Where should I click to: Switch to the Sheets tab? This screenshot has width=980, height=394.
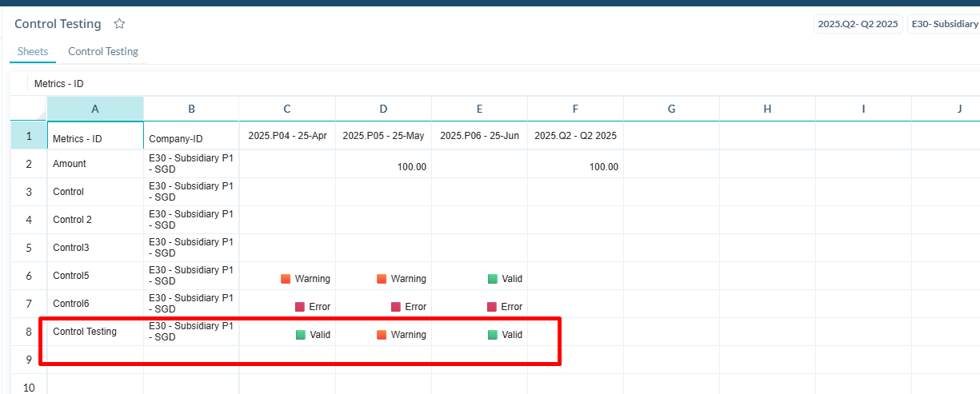point(33,51)
